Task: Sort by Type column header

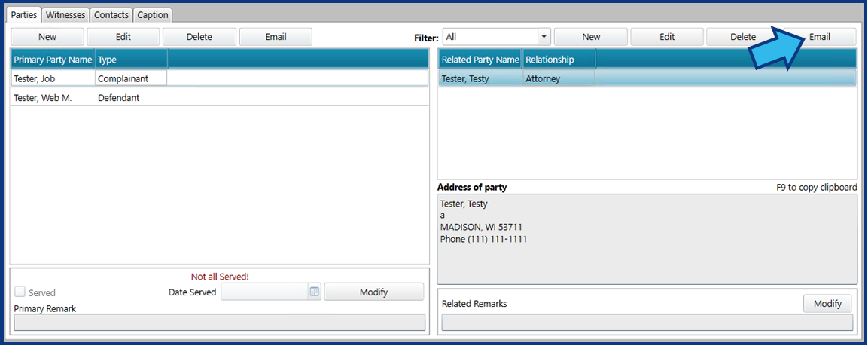Action: (131, 60)
